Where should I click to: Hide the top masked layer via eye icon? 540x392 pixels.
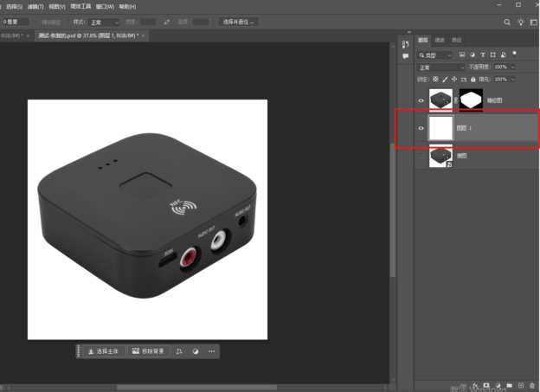(x=421, y=100)
